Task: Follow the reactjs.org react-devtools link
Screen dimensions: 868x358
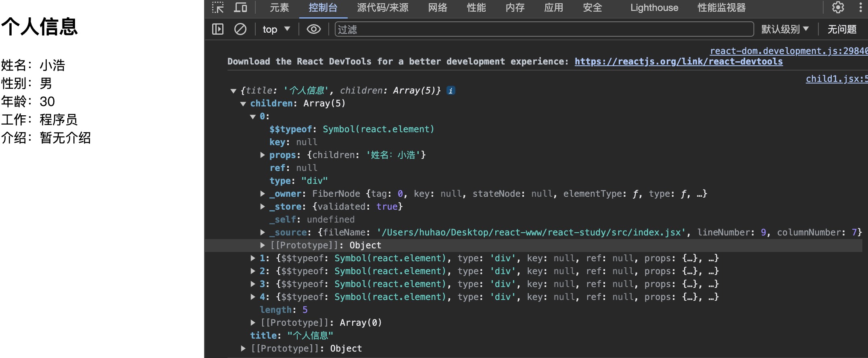Action: point(678,61)
